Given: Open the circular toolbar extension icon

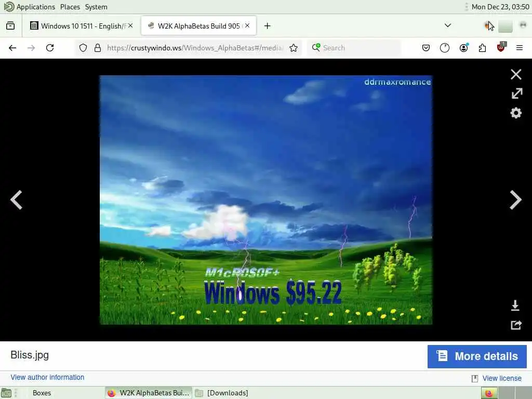Looking at the screenshot, I should (x=445, y=48).
